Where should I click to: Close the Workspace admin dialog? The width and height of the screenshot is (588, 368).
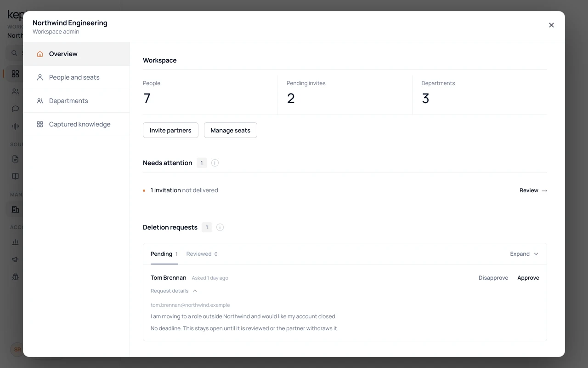tap(551, 25)
